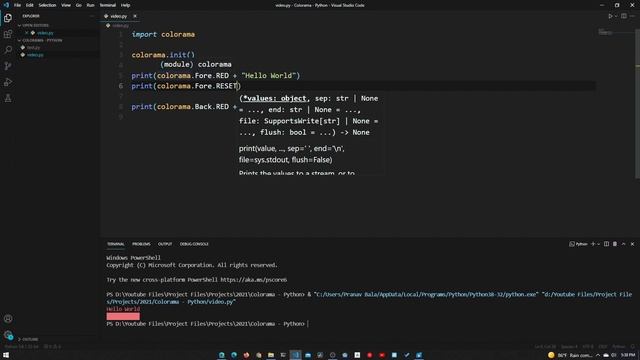Place cursor at the terminal prompt
Screen dimensions: 640x360
tap(308, 324)
